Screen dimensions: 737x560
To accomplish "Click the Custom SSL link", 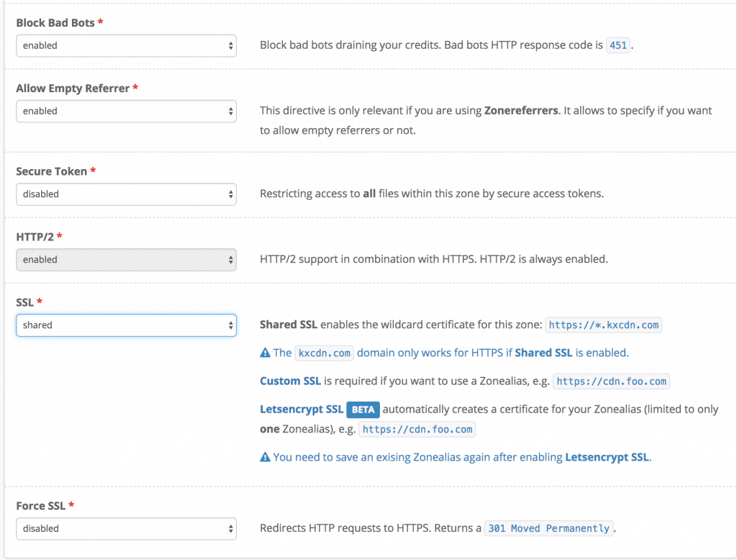I will 290,381.
